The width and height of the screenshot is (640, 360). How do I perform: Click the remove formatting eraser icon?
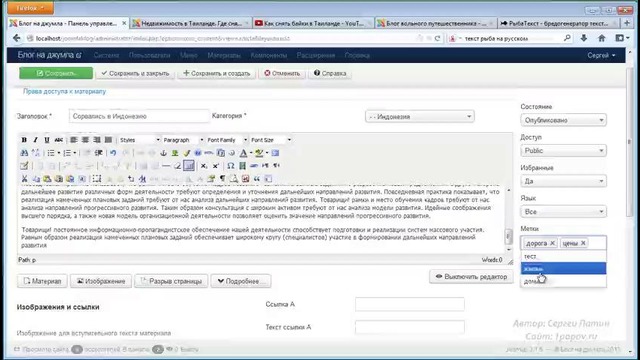click(x=178, y=166)
